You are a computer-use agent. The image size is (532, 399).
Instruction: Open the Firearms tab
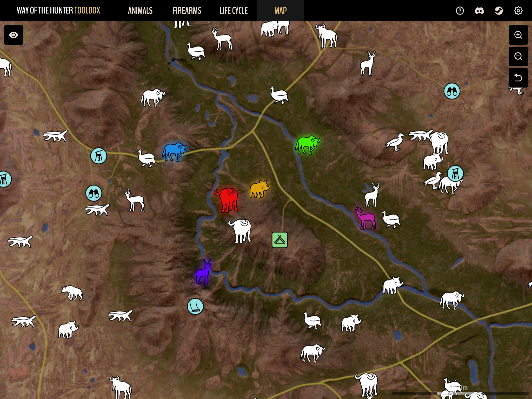(187, 11)
